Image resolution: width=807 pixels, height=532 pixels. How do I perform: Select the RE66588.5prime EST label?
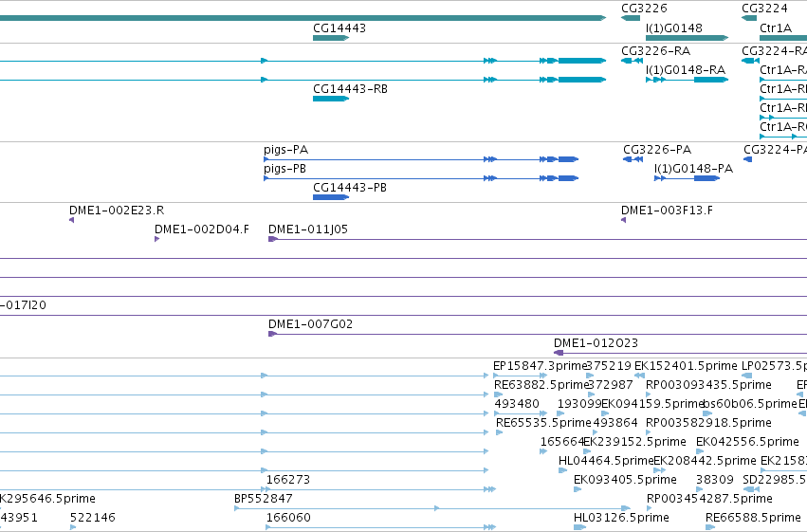[x=753, y=518]
